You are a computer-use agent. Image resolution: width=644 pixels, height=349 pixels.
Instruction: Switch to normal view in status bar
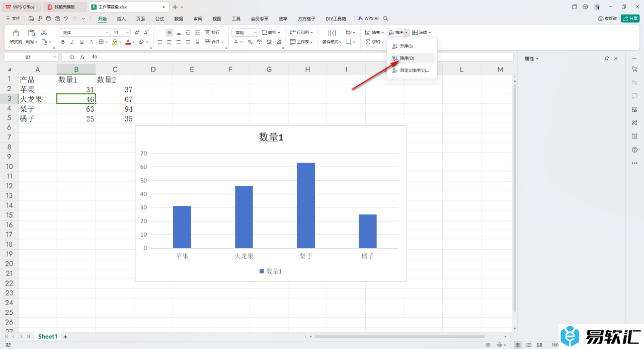click(x=518, y=345)
